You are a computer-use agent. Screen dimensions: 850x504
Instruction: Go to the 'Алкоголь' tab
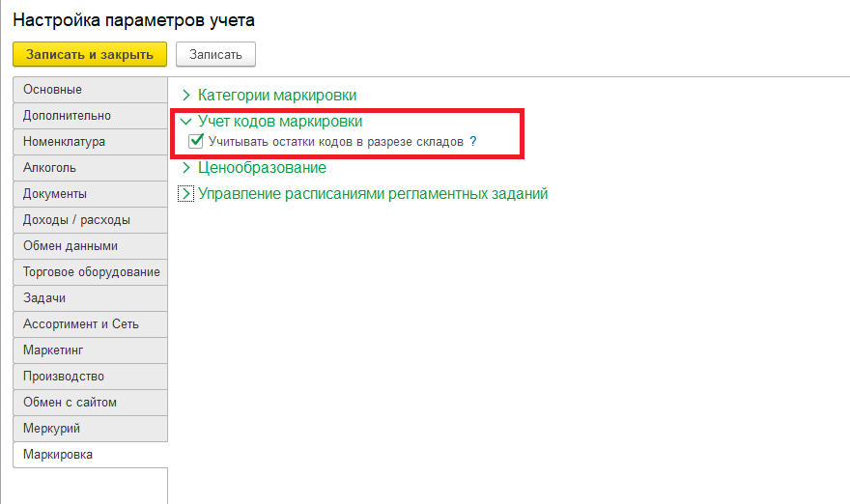[x=90, y=168]
